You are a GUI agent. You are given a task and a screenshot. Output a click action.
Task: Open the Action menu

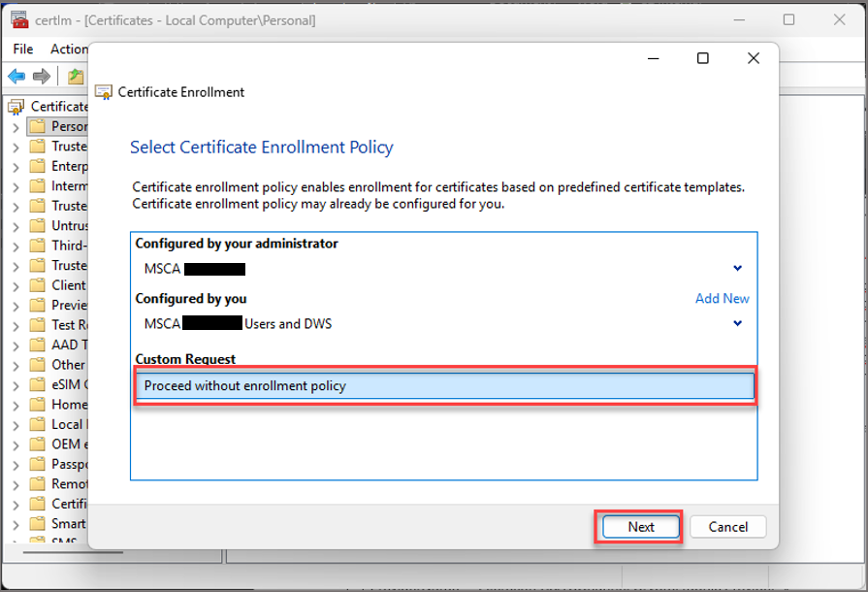tap(69, 49)
